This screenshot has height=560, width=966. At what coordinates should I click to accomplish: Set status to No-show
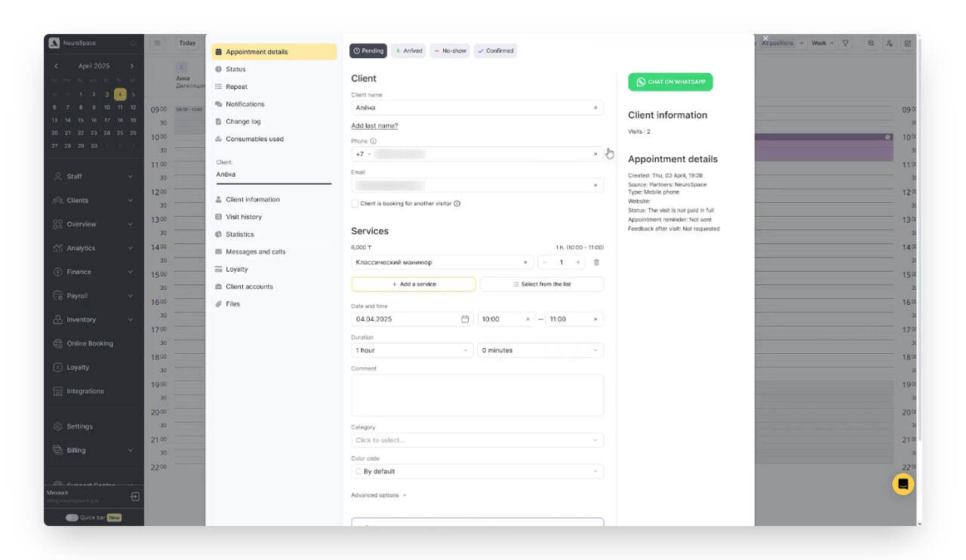(x=451, y=51)
